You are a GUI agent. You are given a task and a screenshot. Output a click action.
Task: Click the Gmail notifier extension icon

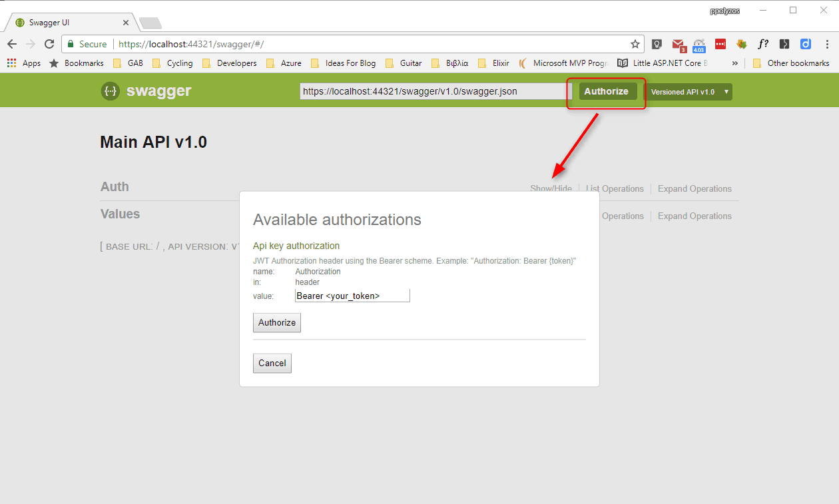coord(678,43)
